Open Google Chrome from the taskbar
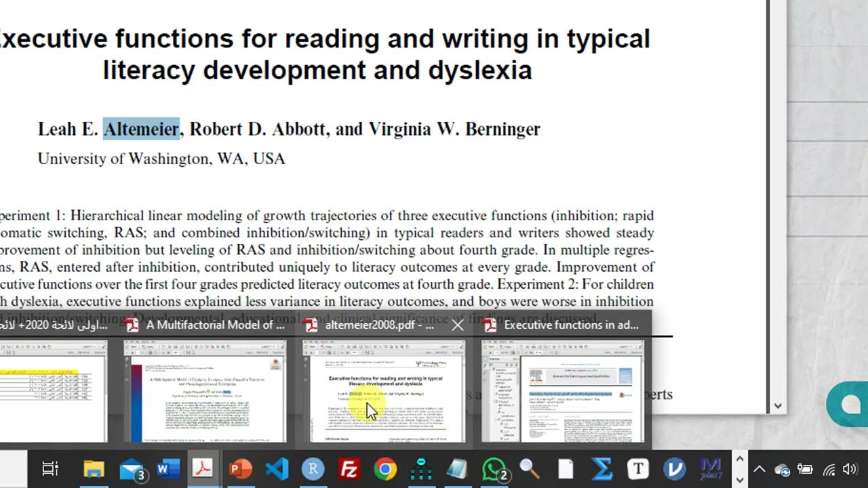868x488 pixels. pos(385,469)
